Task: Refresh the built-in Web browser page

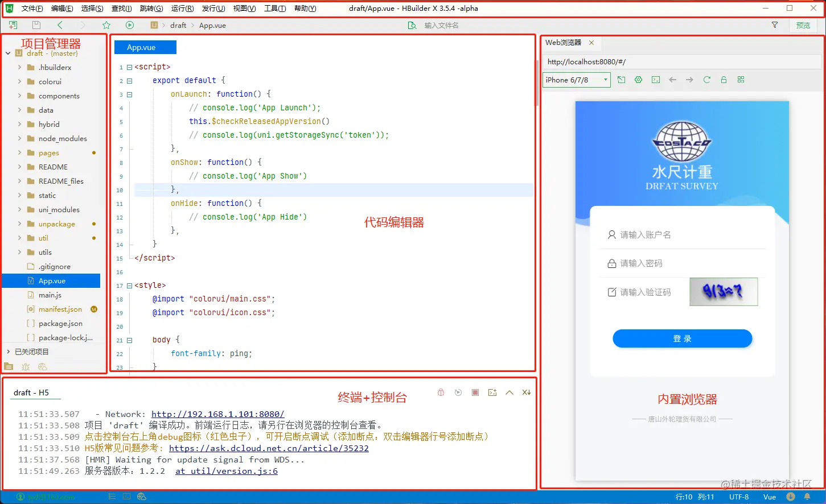Action: 706,80
